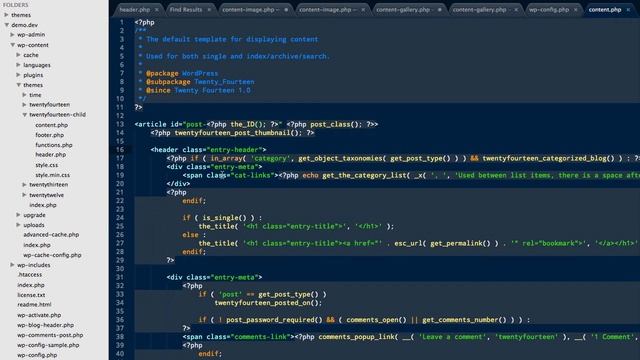Viewport: 640px width, 360px height.
Task: Open wp-config-sample.php in the sidebar
Action: click(x=48, y=345)
